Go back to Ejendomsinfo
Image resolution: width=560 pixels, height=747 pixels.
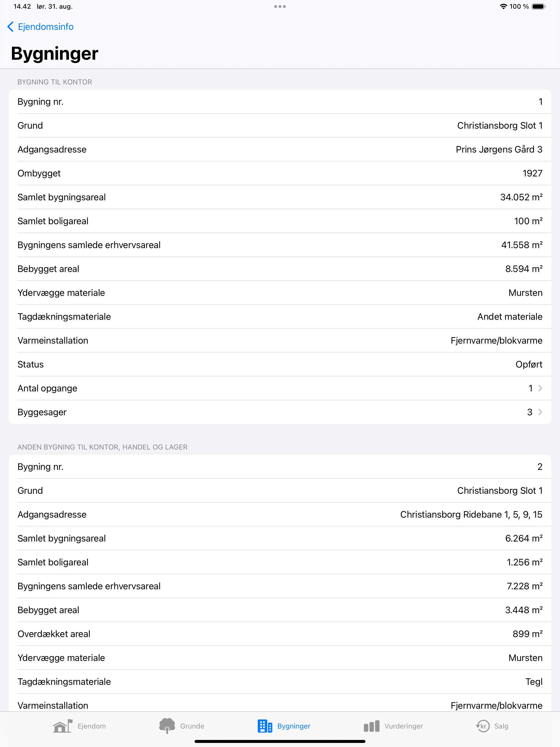(40, 27)
